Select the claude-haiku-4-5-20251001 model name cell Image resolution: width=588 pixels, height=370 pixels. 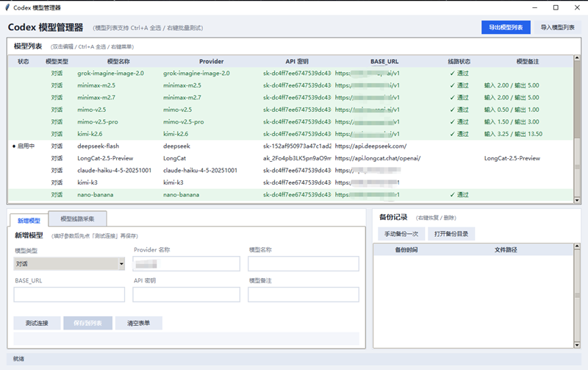pos(115,171)
